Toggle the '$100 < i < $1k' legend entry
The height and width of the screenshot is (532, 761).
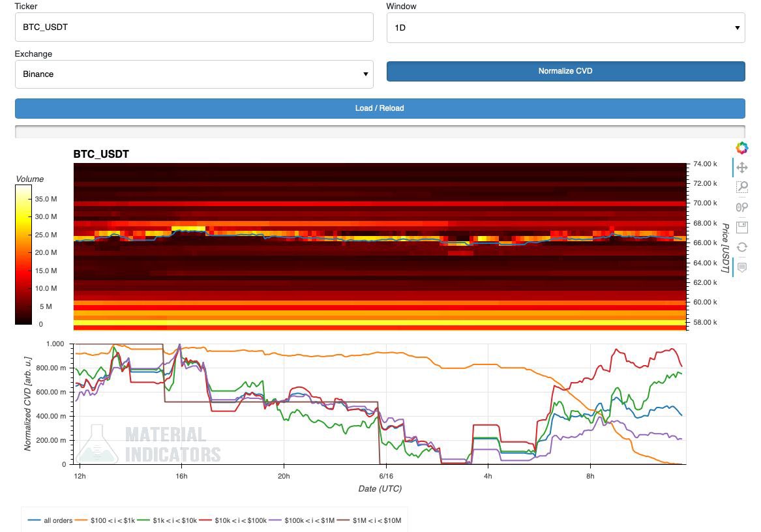pos(106,520)
